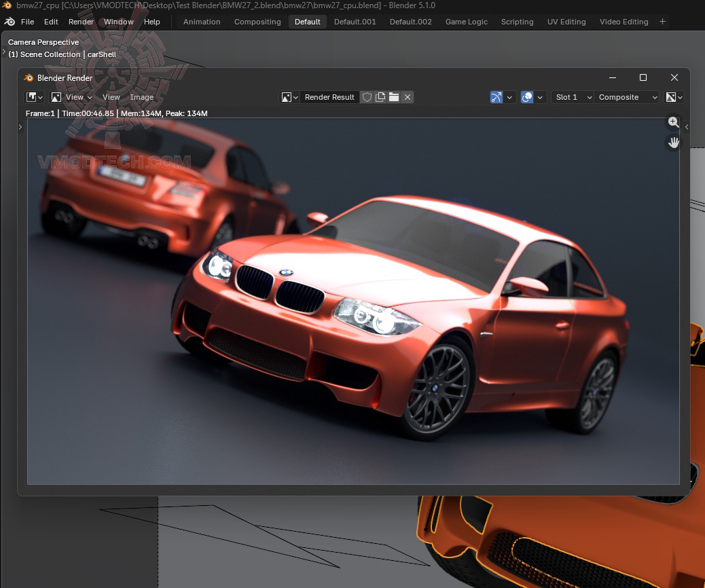Switch to the Animation workspace tab
Image resolution: width=705 pixels, height=588 pixels.
point(202,22)
